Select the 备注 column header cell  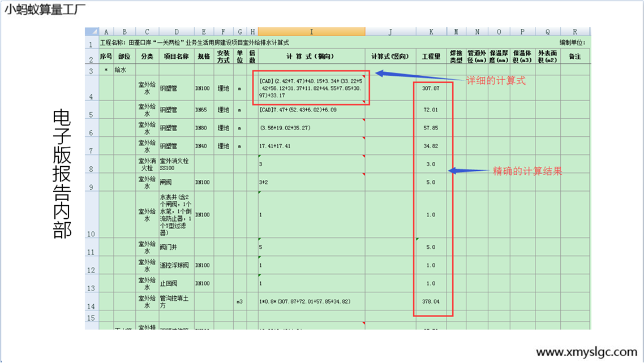click(575, 57)
